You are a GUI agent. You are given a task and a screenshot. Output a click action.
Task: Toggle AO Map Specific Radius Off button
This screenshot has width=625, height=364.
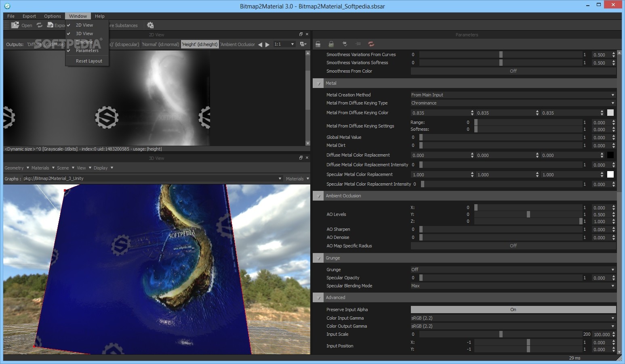pos(513,246)
